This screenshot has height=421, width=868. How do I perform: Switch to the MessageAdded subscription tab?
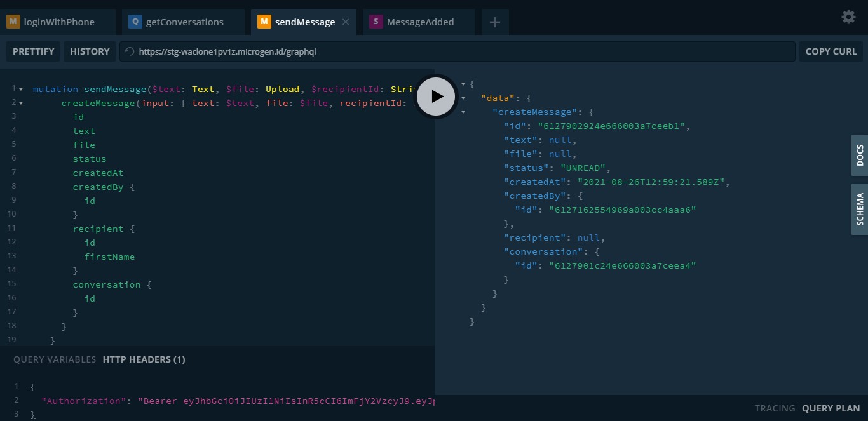tap(422, 21)
